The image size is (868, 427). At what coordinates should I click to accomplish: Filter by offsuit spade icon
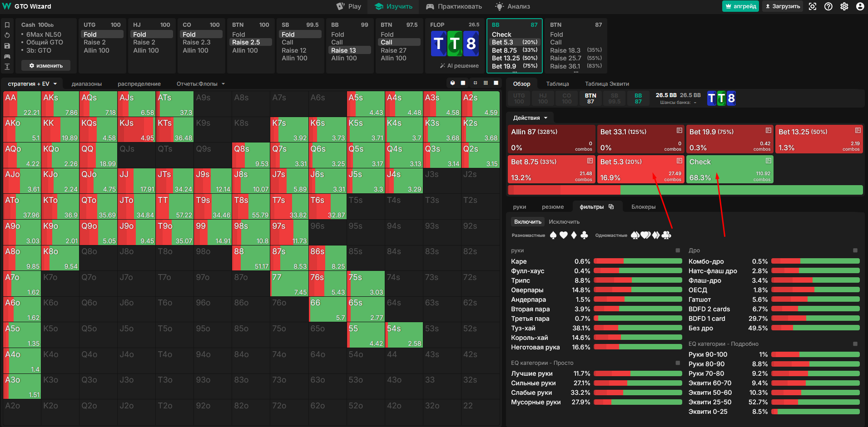[x=553, y=235]
